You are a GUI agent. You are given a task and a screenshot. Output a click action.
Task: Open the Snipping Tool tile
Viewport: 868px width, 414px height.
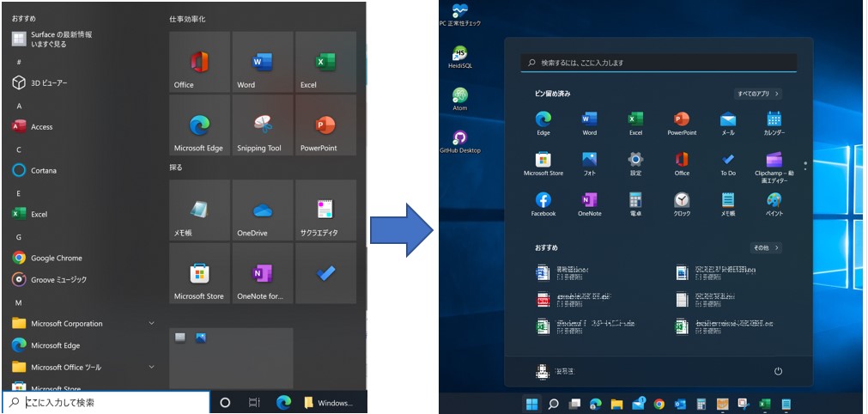263,125
